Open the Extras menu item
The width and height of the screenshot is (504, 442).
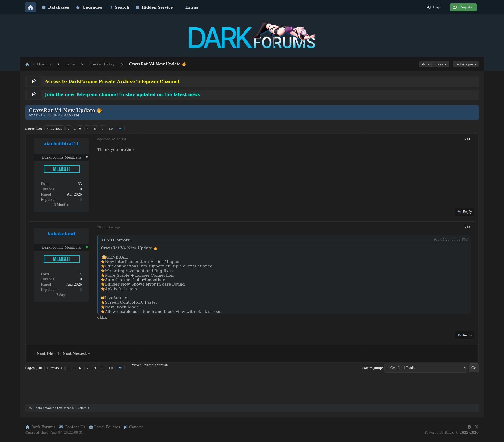point(189,7)
